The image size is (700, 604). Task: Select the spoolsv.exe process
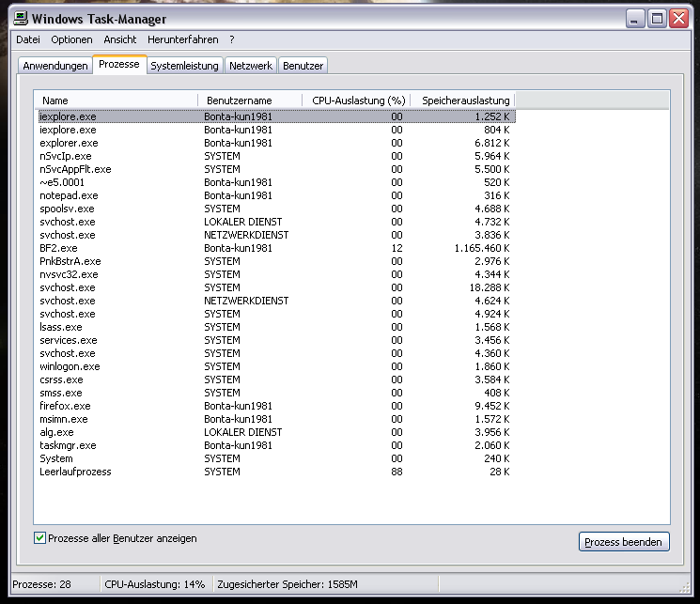pyautogui.click(x=277, y=209)
